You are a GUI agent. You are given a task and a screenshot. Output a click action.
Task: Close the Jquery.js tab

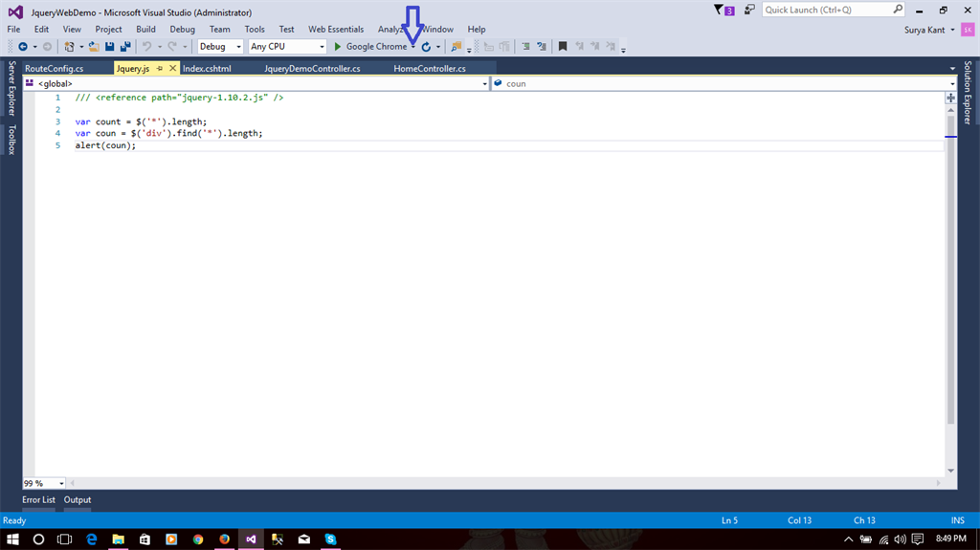pyautogui.click(x=172, y=68)
